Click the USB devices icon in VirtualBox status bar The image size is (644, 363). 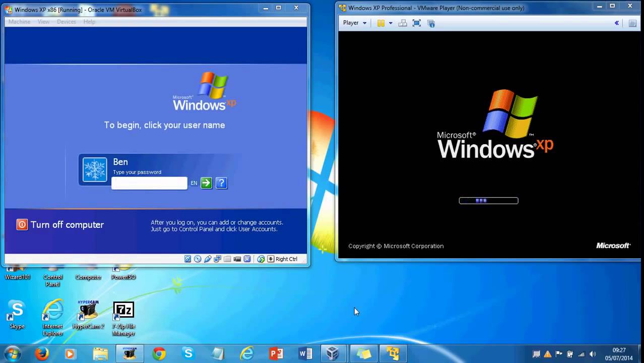point(208,259)
